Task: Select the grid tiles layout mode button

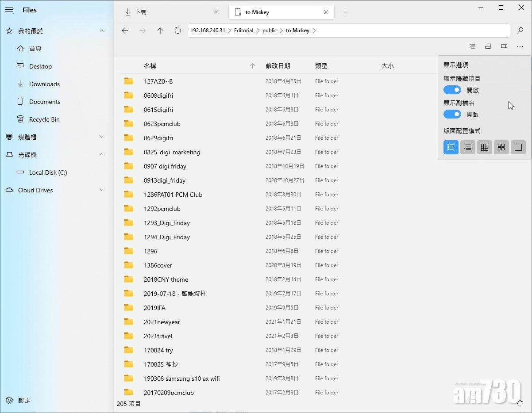Action: coord(501,147)
